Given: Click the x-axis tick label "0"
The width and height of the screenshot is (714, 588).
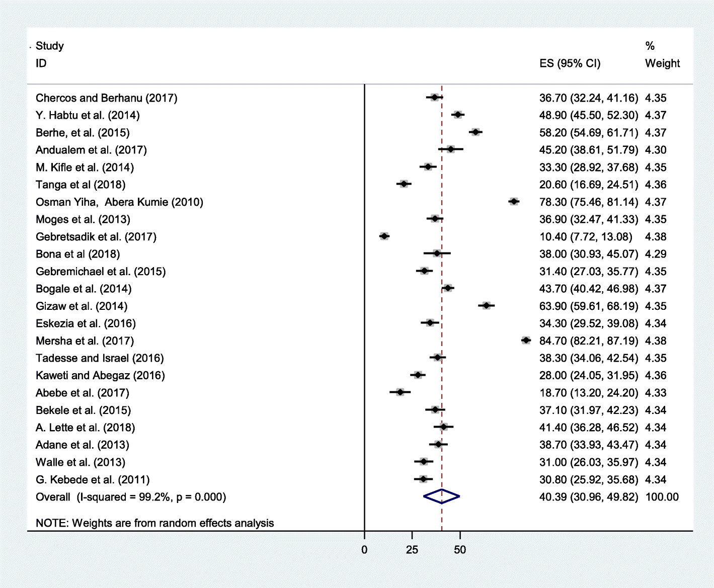Looking at the screenshot, I should [364, 550].
